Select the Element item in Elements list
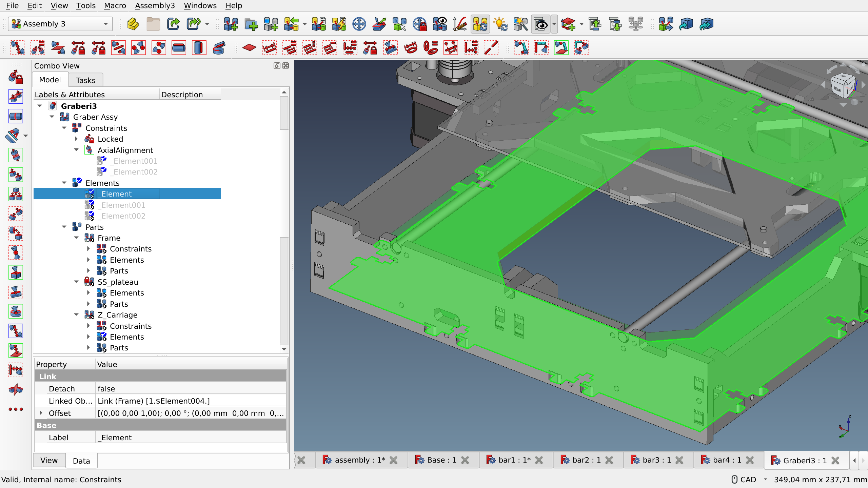This screenshot has width=868, height=488. (x=117, y=194)
